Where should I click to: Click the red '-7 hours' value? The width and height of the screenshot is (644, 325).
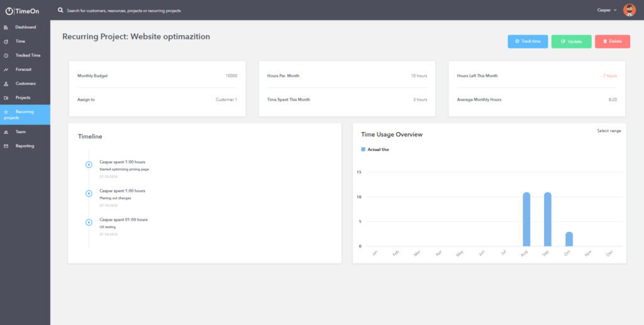609,76
